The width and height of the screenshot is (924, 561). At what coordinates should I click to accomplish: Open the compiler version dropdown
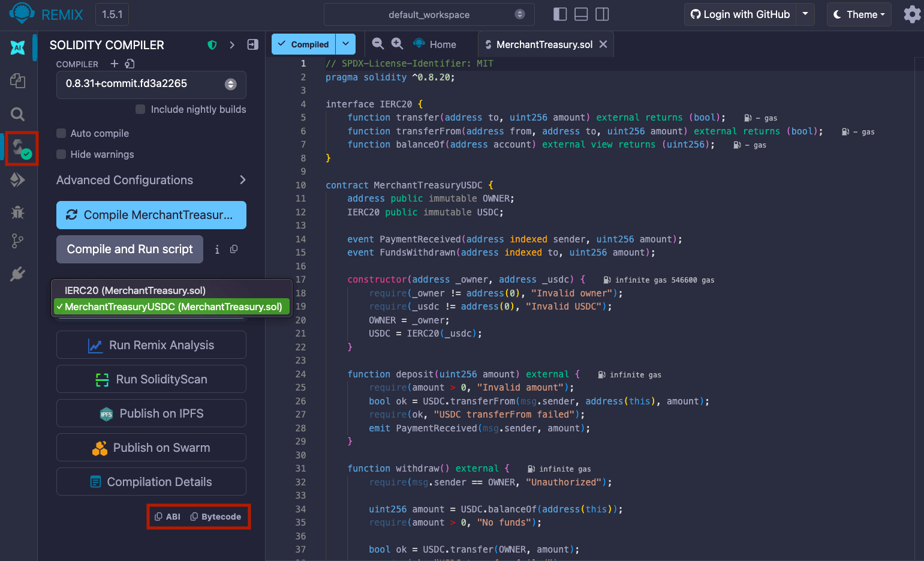click(x=151, y=84)
